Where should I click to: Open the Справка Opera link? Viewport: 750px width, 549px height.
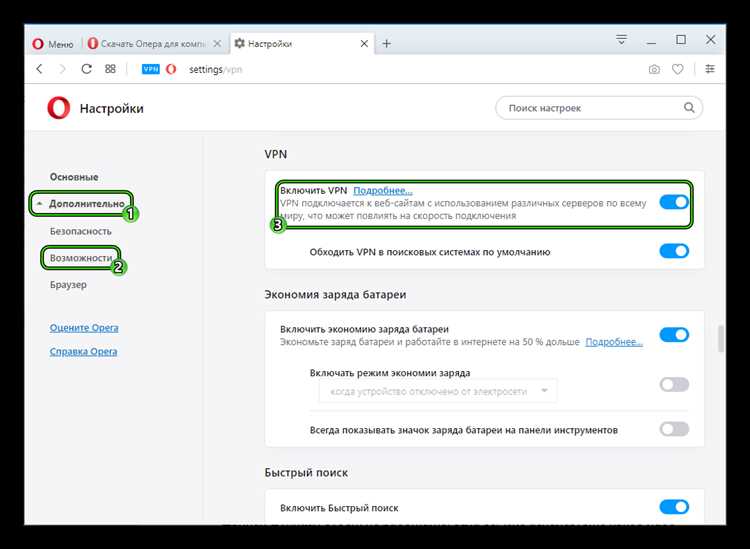point(83,352)
